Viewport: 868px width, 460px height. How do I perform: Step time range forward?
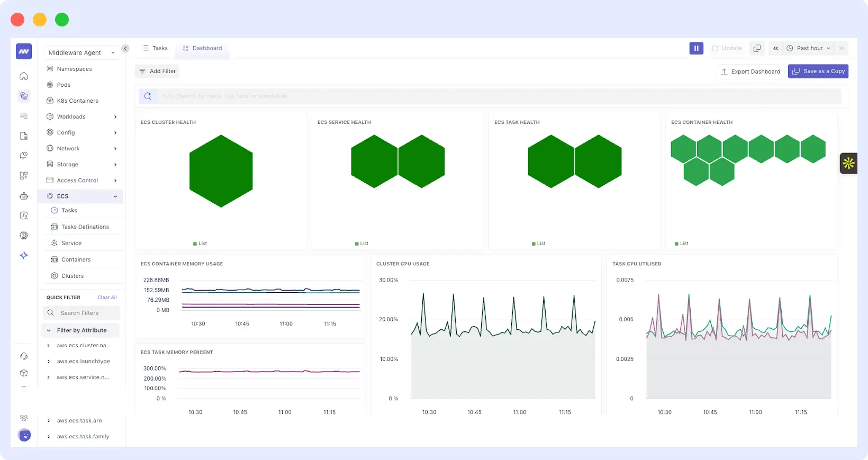coord(842,48)
